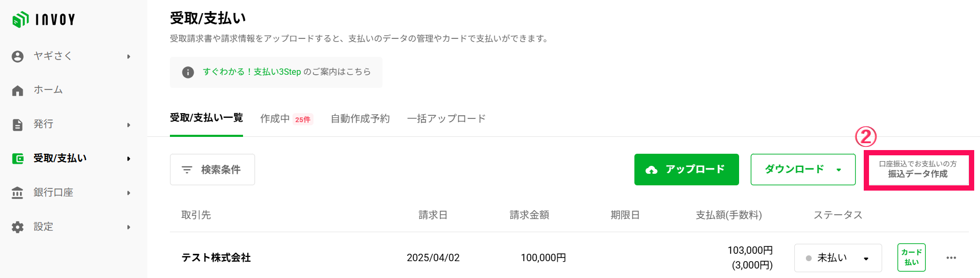The image size is (980, 278).
Task: Click the 銀行口座 bank icon
Action: tap(17, 193)
